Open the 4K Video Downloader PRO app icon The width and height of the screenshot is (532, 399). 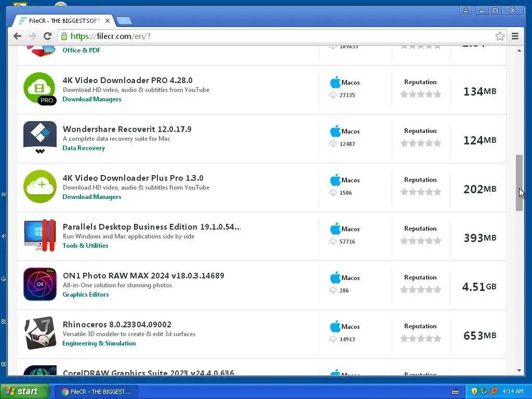click(39, 88)
